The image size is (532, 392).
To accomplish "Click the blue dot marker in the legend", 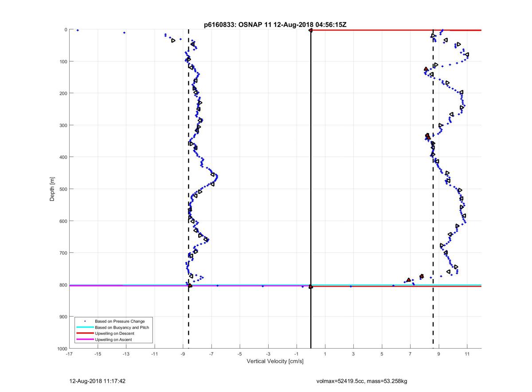I will pos(85,321).
